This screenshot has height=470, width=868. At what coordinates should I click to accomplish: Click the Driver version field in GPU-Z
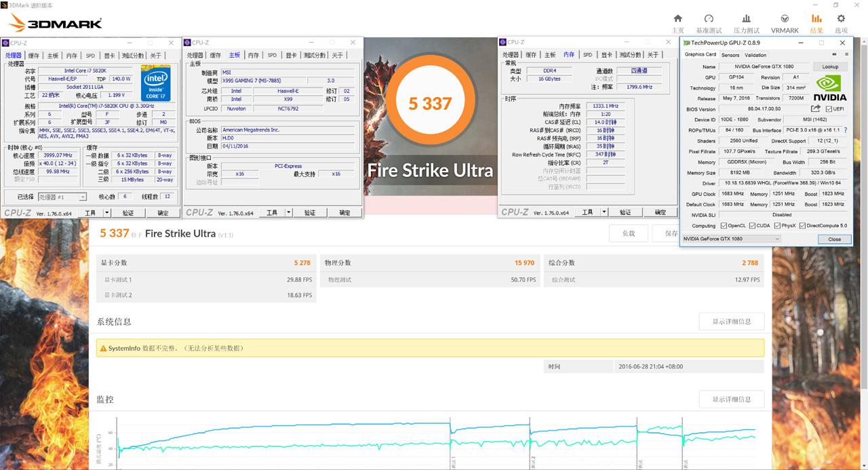coord(783,183)
